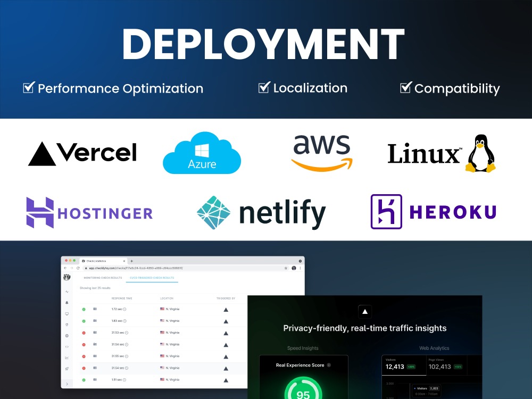Tick the Performance Optimization checkbox

coord(29,87)
